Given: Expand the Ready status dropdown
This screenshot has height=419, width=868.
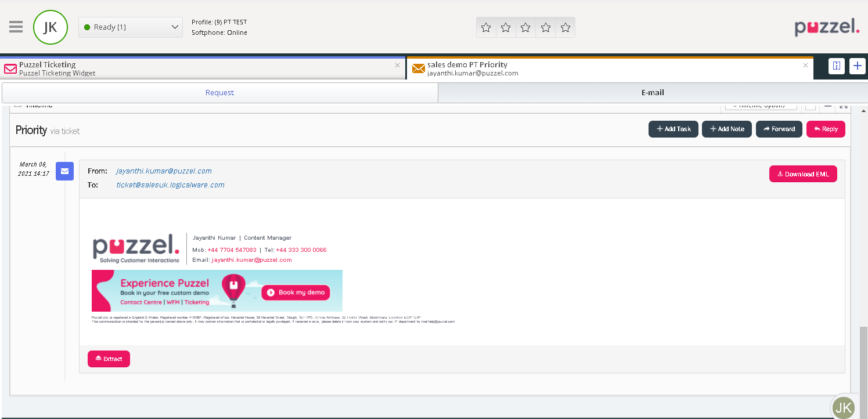Looking at the screenshot, I should tap(131, 27).
